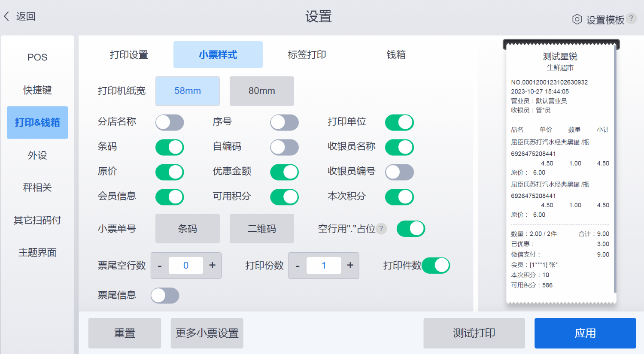Click the 打印份数 number field
The width and height of the screenshot is (644, 354).
coord(324,266)
